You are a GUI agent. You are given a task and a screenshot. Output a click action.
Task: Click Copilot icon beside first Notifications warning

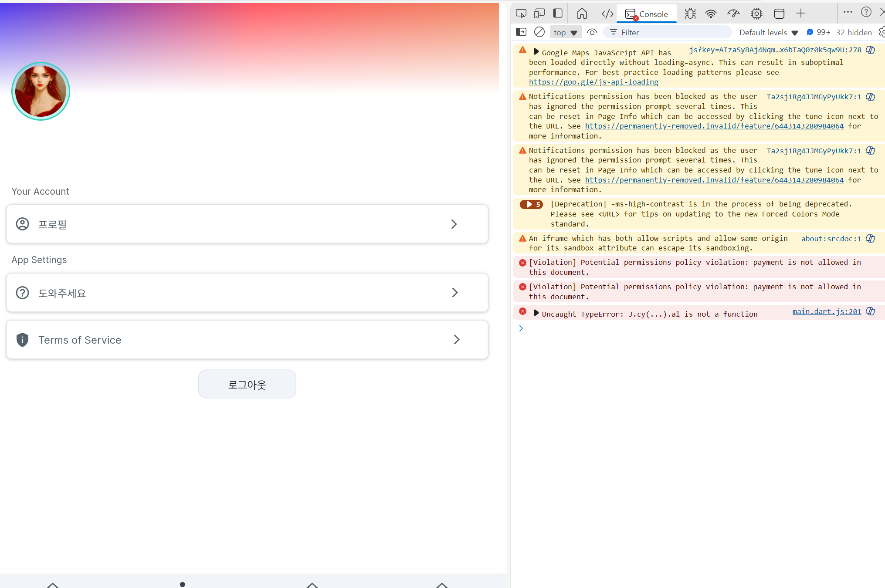tap(870, 97)
